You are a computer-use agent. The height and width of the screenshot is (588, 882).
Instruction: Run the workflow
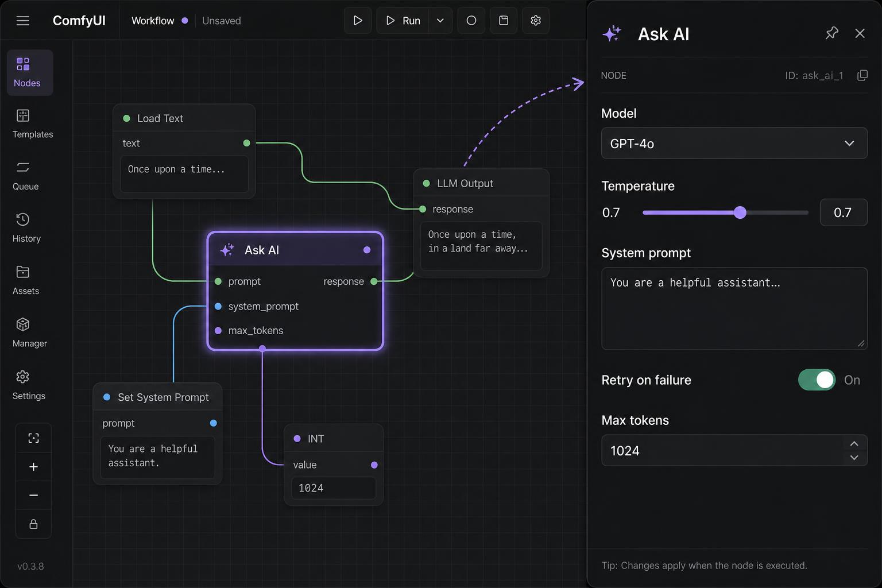click(x=403, y=21)
